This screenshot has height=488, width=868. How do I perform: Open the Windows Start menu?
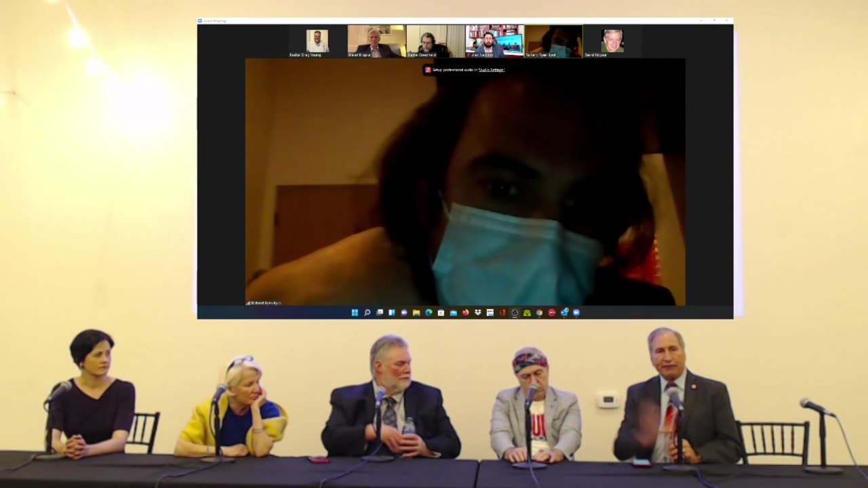[355, 312]
